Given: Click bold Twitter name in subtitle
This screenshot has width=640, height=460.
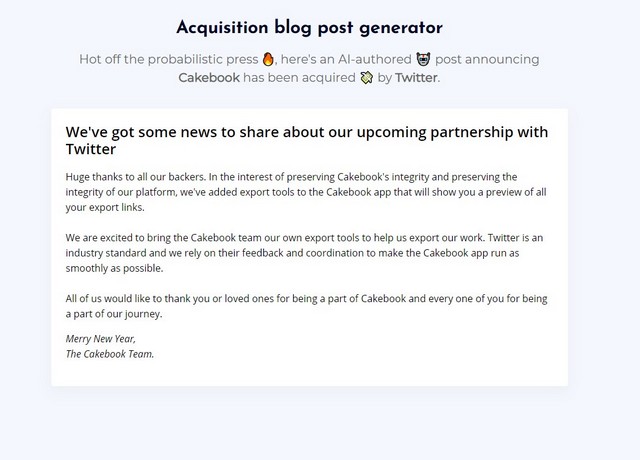Looking at the screenshot, I should [416, 78].
